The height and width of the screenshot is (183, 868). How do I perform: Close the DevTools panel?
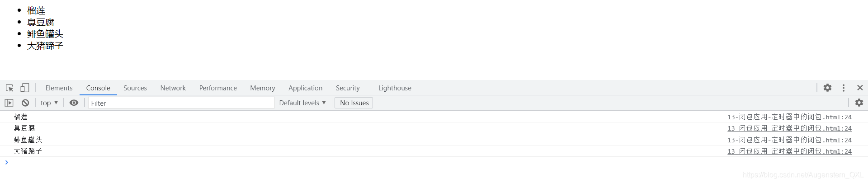(x=860, y=88)
